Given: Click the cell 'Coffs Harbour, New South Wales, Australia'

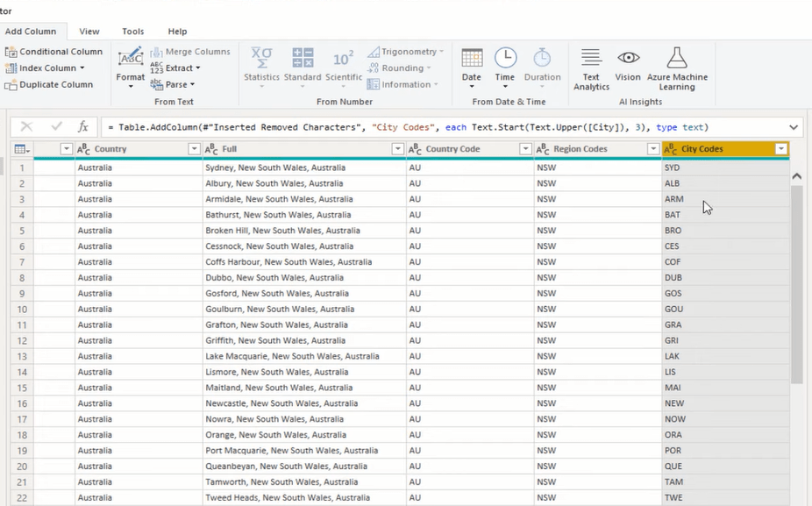Looking at the screenshot, I should point(304,262).
